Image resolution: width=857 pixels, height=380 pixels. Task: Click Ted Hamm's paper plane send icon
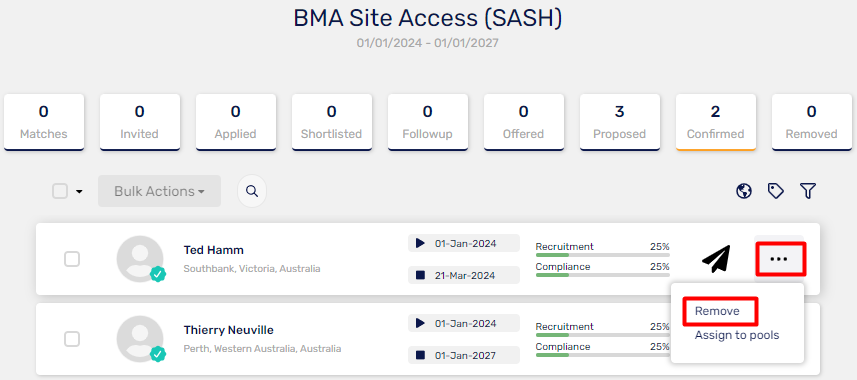click(x=717, y=259)
